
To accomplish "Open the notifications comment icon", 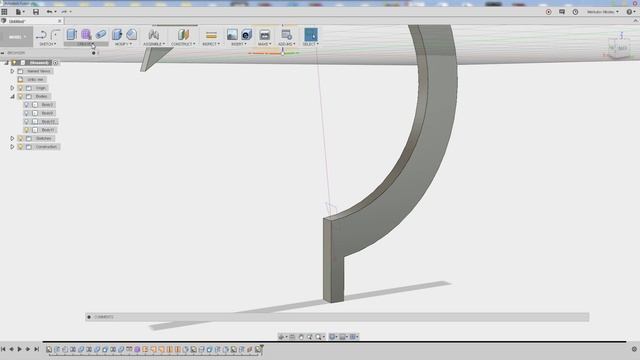I will click(x=562, y=12).
